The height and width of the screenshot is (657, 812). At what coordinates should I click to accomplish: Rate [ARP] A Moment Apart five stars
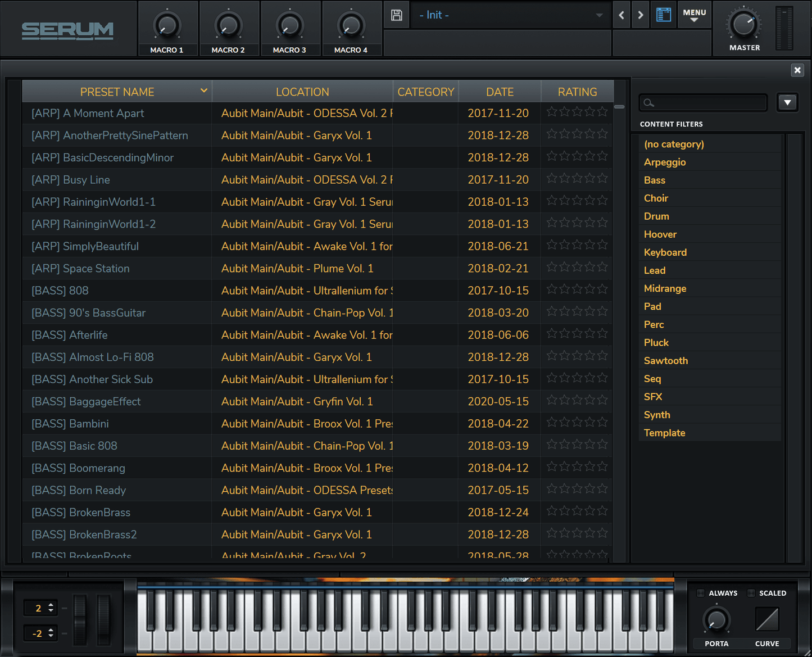(602, 111)
